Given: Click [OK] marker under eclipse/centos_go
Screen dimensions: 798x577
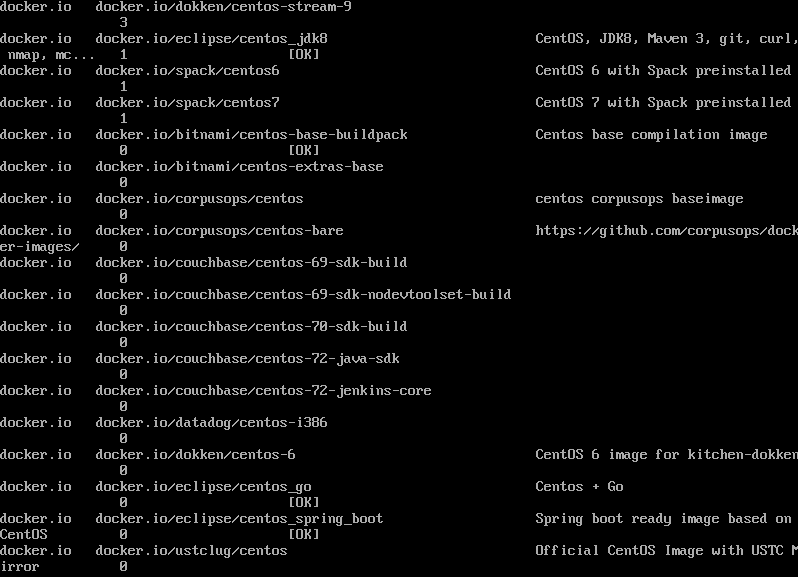Looking at the screenshot, I should click(304, 503).
